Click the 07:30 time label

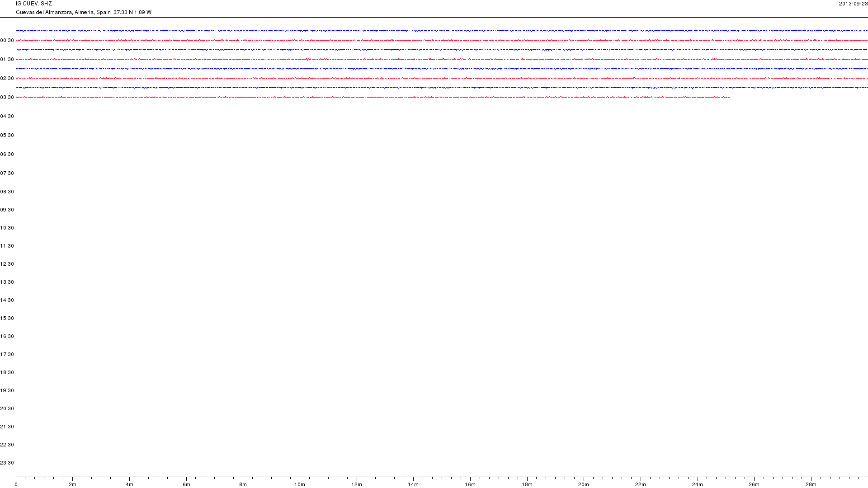pyautogui.click(x=7, y=174)
